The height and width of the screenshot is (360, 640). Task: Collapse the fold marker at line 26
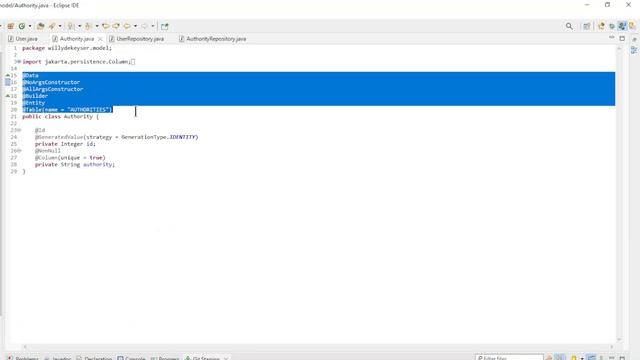pos(19,151)
